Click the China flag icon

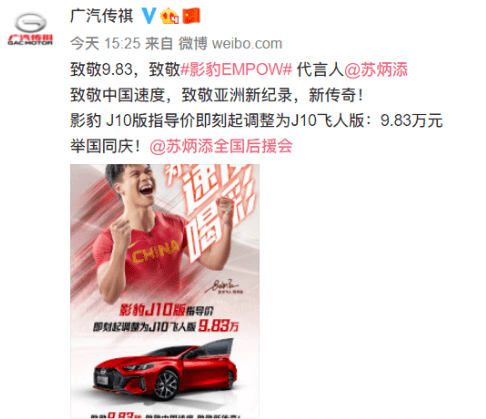(191, 16)
